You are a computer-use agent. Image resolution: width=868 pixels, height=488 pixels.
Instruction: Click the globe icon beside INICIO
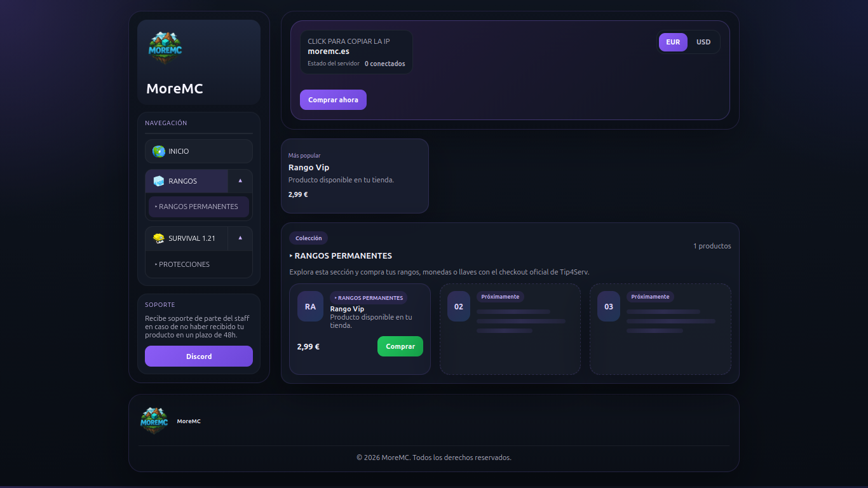pyautogui.click(x=158, y=151)
